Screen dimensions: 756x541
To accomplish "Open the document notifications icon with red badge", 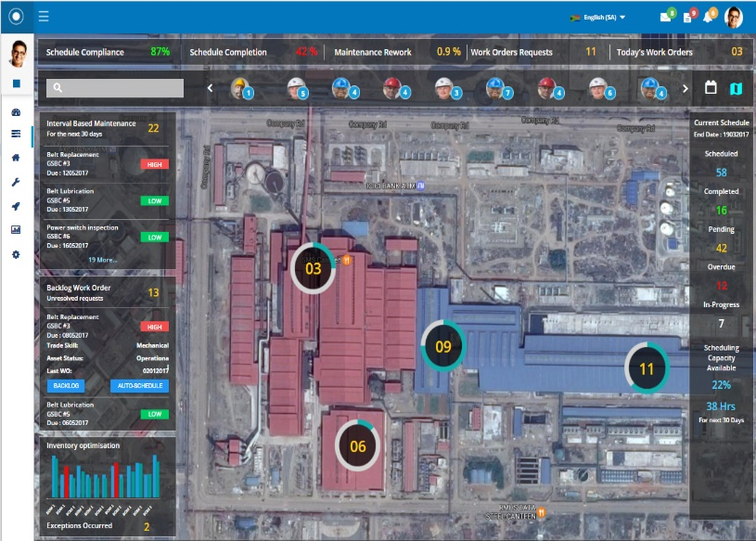I will 687,18.
